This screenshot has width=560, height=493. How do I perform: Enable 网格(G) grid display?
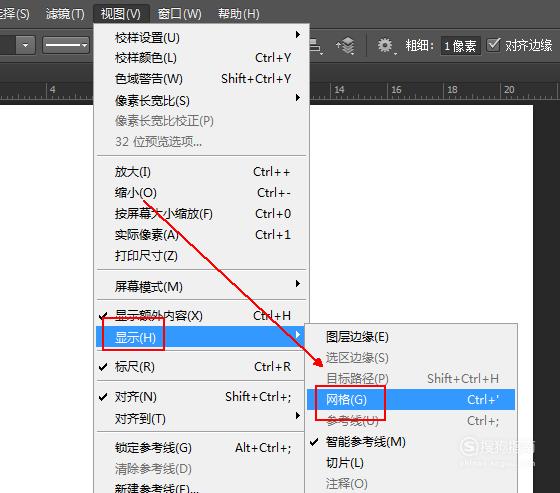click(411, 400)
